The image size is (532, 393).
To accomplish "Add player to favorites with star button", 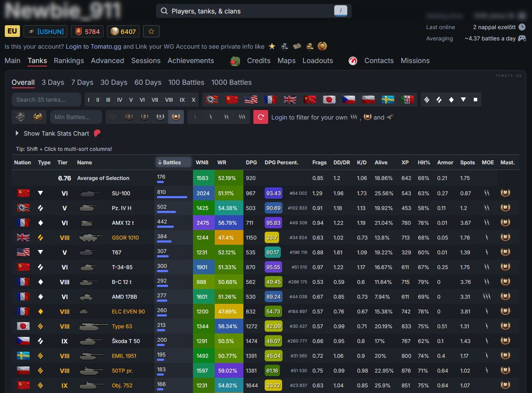I will coord(151,31).
